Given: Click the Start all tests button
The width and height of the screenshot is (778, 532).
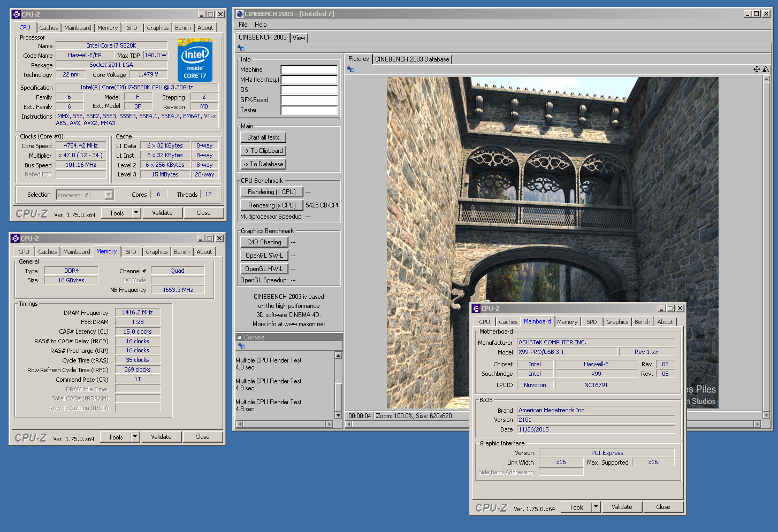Looking at the screenshot, I should (x=263, y=137).
